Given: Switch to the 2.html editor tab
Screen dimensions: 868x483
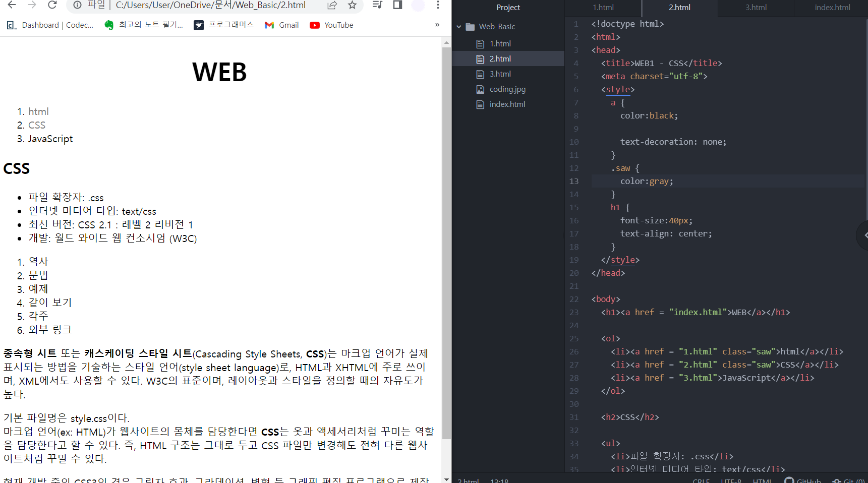Looking at the screenshot, I should (x=679, y=8).
